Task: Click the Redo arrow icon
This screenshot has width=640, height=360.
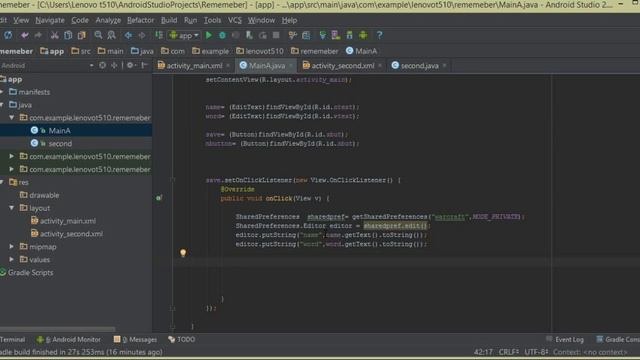Action: click(x=38, y=36)
